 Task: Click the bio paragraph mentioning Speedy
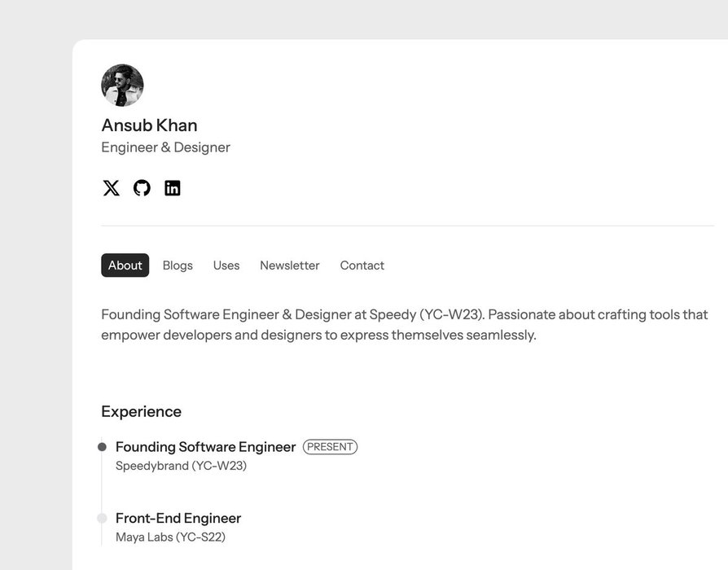tap(405, 324)
